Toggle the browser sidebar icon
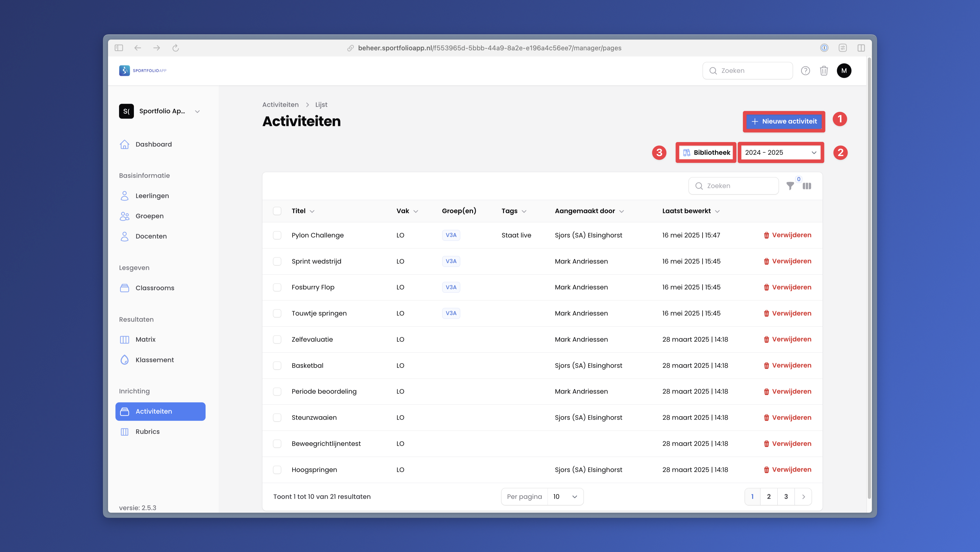Viewport: 980px width, 552px height. click(x=119, y=48)
